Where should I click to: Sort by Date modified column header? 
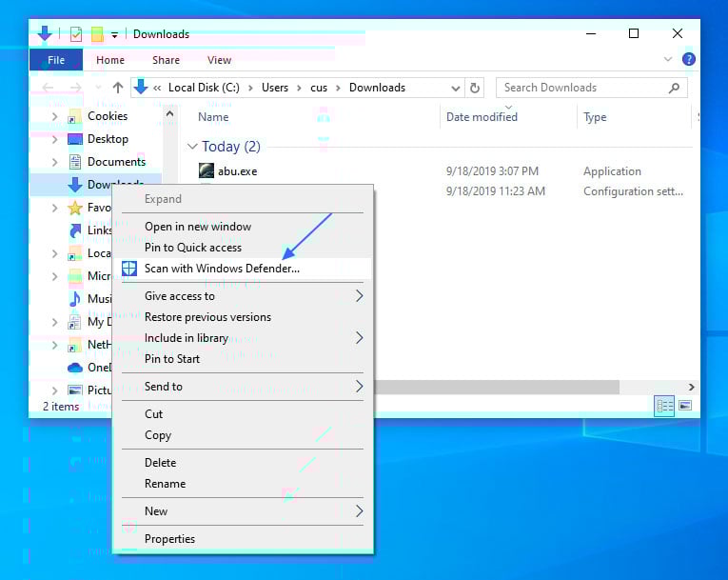click(482, 117)
